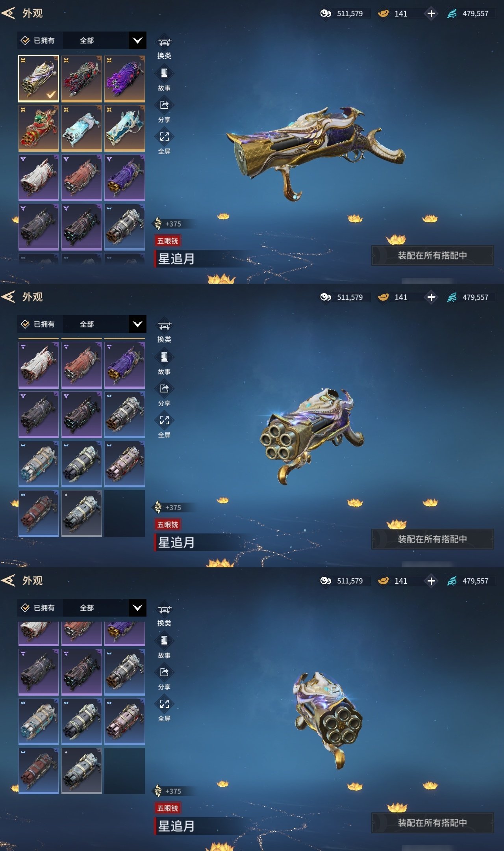Select the 全部 filter label in the top screenshot
Viewport: 504px width, 851px height.
[87, 40]
